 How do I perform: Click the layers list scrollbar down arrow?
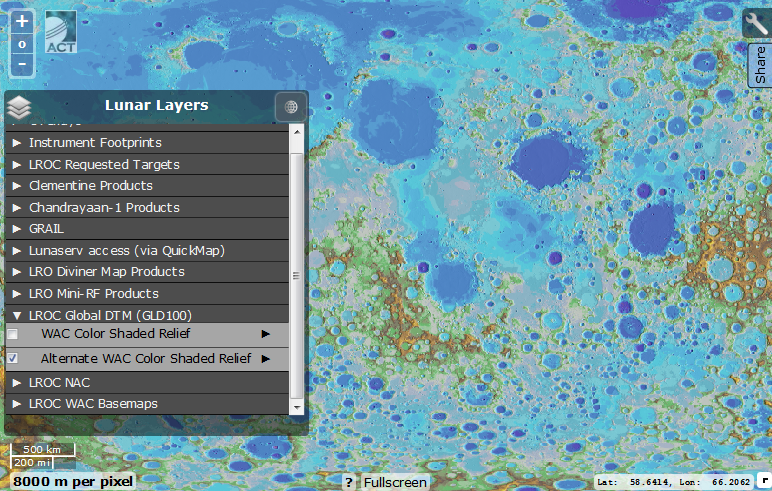296,407
